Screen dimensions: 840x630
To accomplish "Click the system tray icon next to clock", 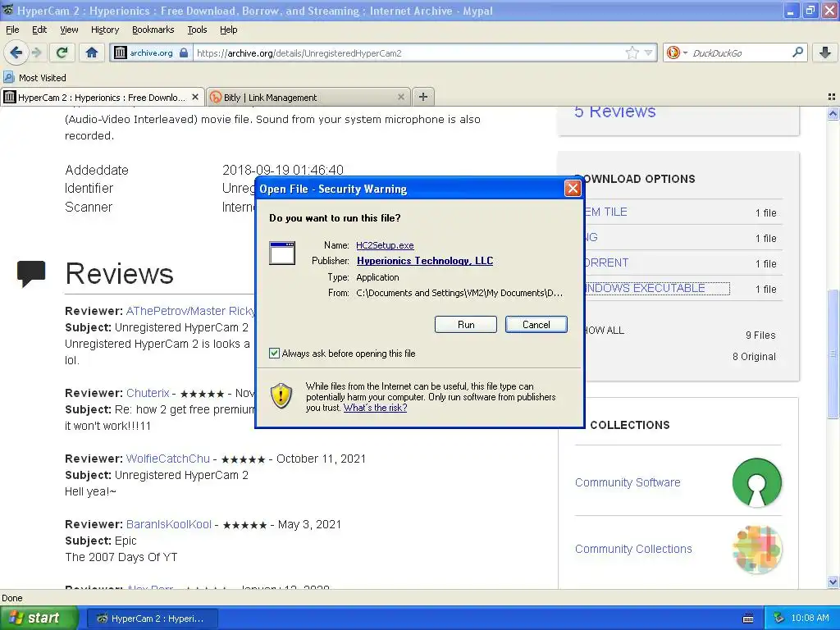I will pos(778,619).
